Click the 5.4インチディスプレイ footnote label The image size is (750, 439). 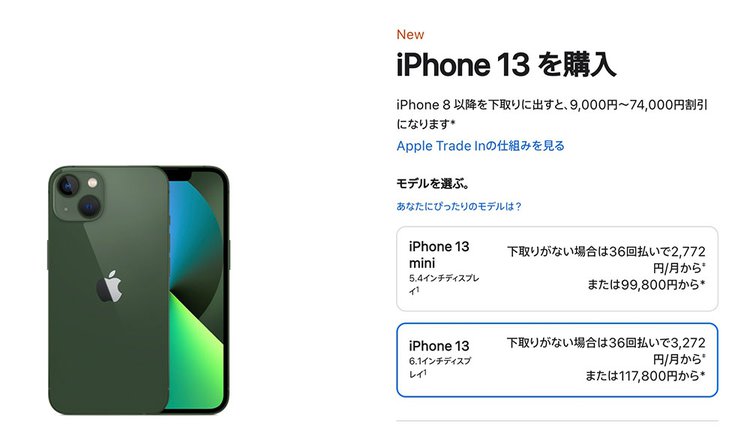point(444,284)
